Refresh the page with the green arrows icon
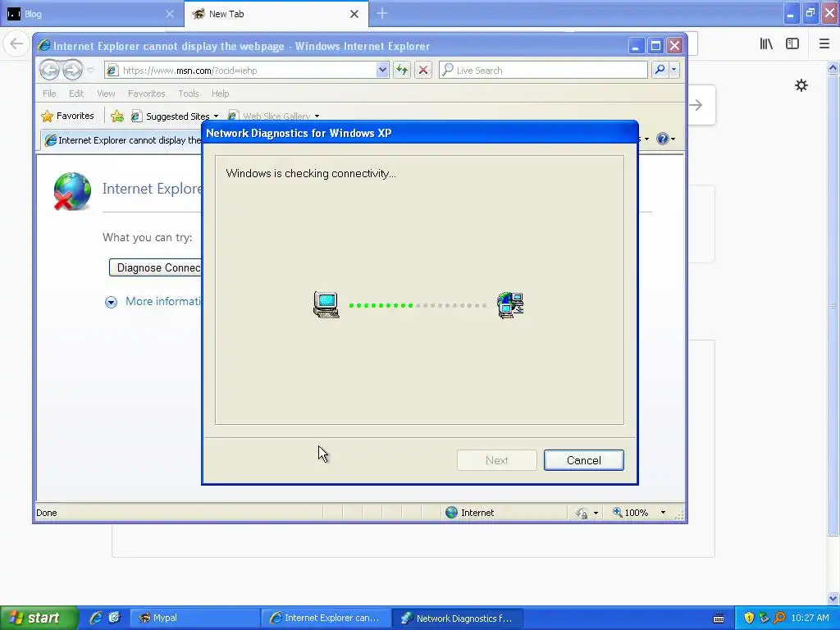 click(402, 71)
